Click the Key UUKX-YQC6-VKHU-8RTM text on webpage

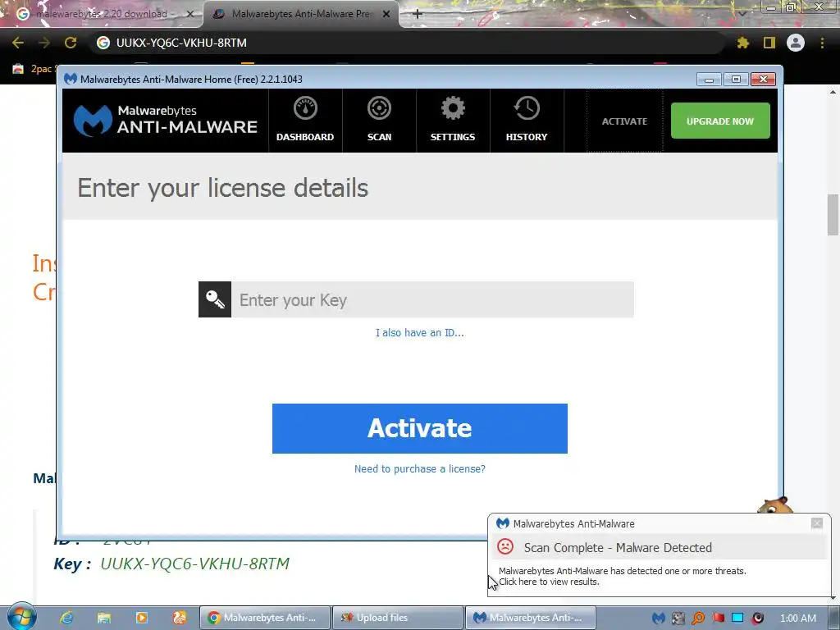pos(171,564)
